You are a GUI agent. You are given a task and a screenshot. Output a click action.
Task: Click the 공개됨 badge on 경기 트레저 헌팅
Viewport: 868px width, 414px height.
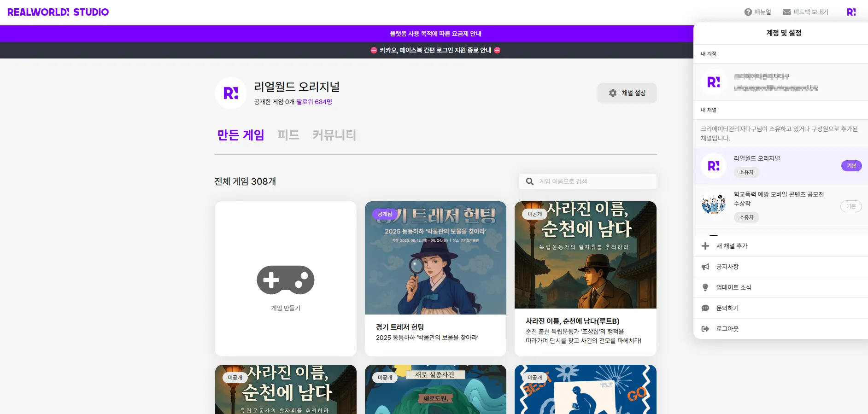pos(385,214)
